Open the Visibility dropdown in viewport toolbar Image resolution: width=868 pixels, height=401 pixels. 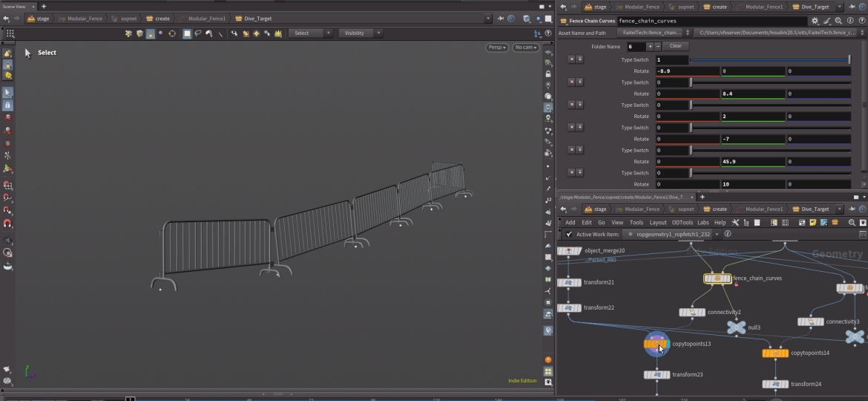pyautogui.click(x=360, y=33)
